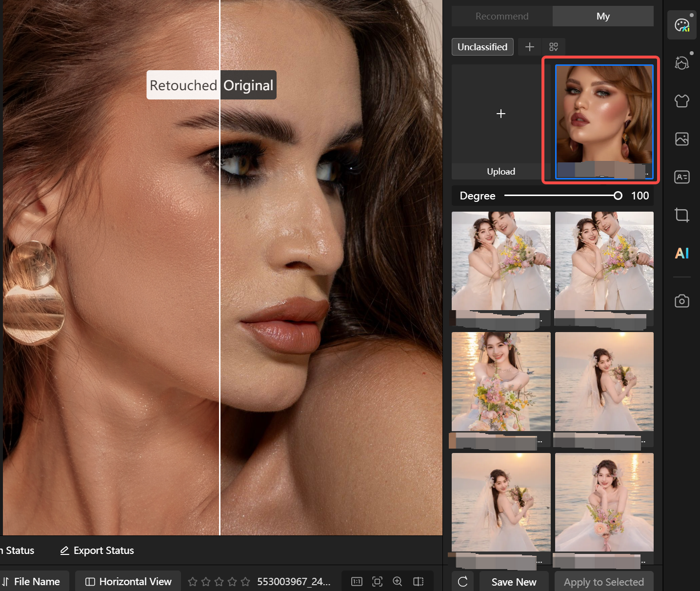Open the Horizontal View layout selector
The image size is (700, 591).
click(x=128, y=581)
